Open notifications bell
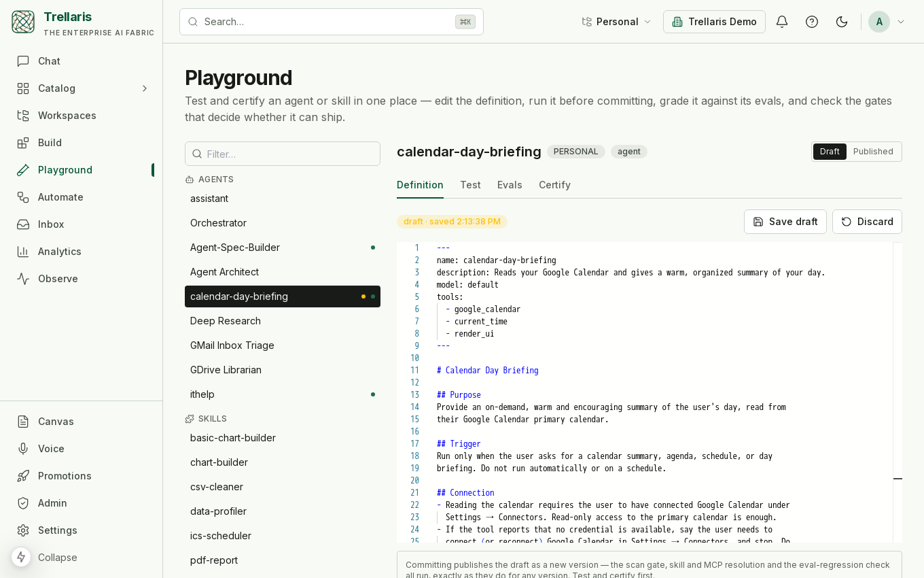Screen dimensions: 924x578 point(782,22)
